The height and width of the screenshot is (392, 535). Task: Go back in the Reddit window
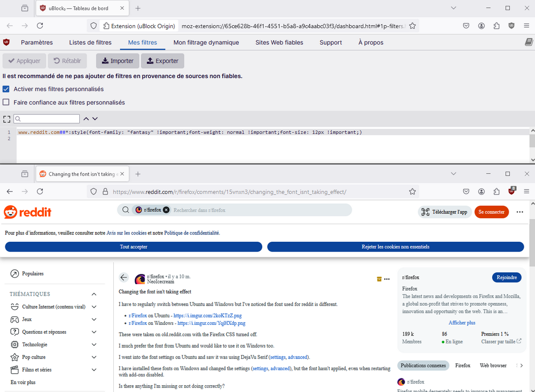(10, 192)
